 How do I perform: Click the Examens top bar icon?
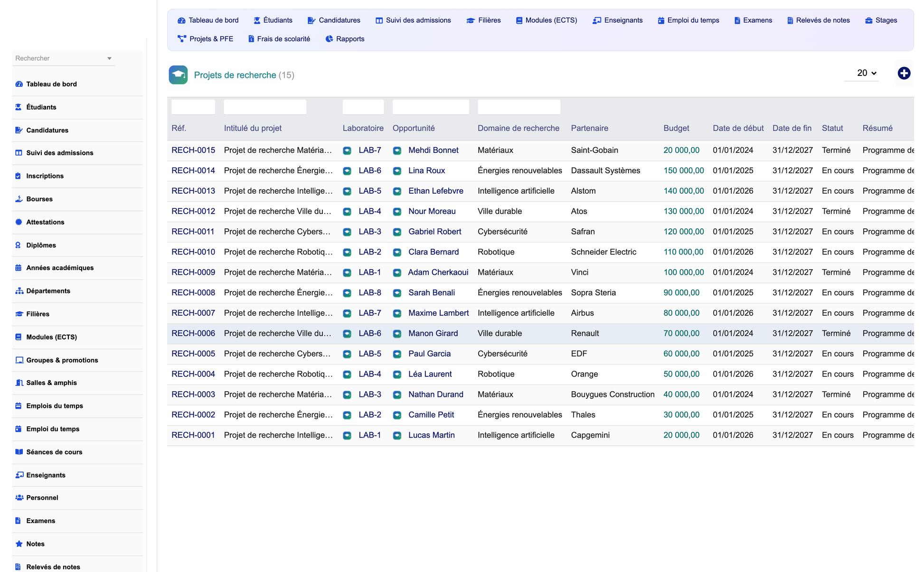737,20
